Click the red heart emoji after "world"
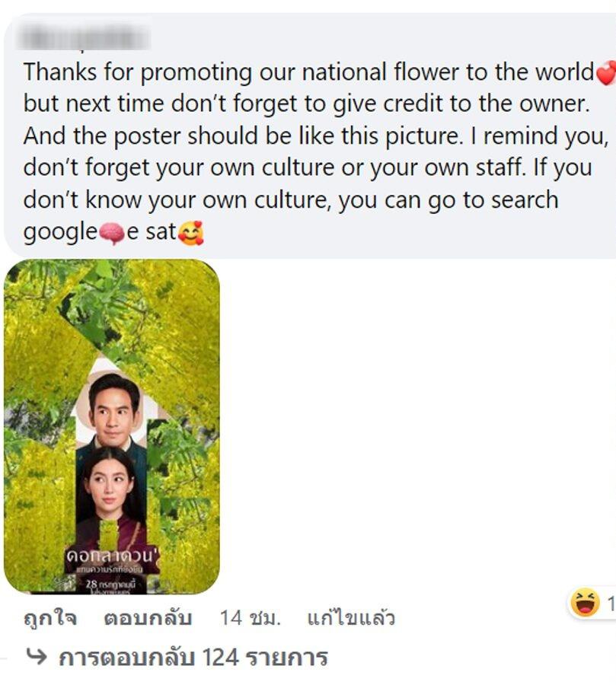This screenshot has width=616, height=685. tap(605, 74)
